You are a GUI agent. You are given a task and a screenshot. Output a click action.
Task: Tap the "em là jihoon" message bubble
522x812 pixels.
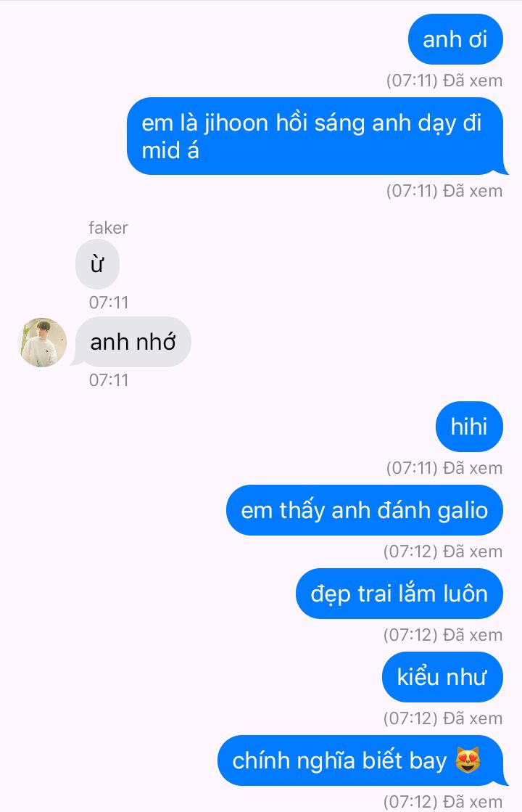317,136
